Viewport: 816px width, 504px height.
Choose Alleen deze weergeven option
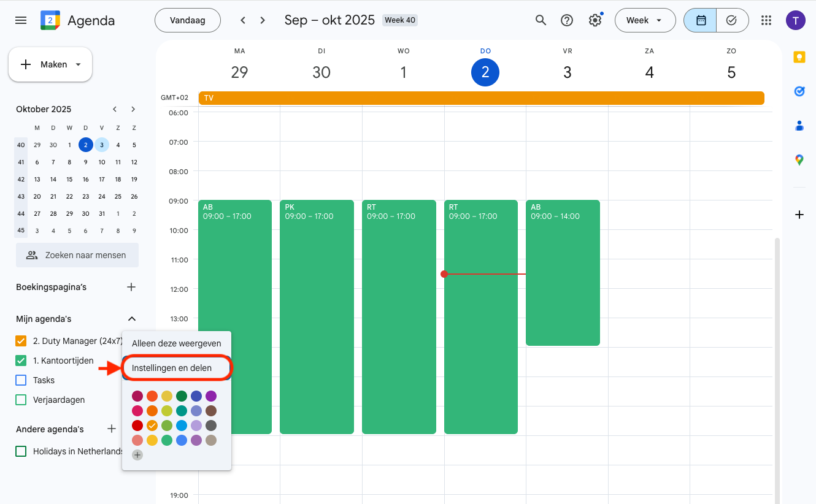(x=176, y=343)
